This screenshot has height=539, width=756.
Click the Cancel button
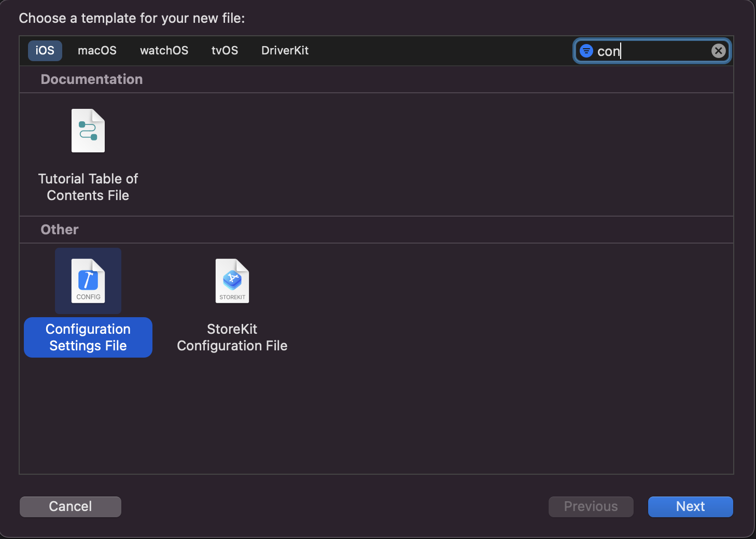pos(71,506)
